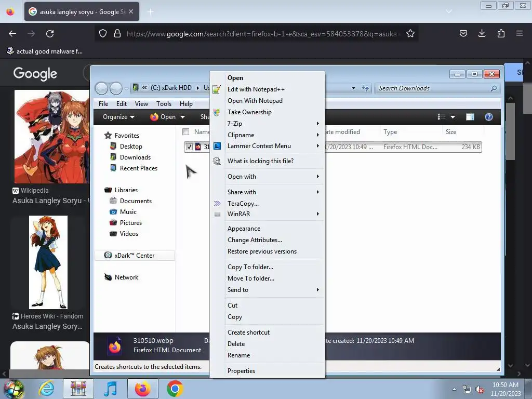Viewport: 532px width, 399px height.
Task: Choose TeraCopy... from the context menu
Action: click(268, 204)
